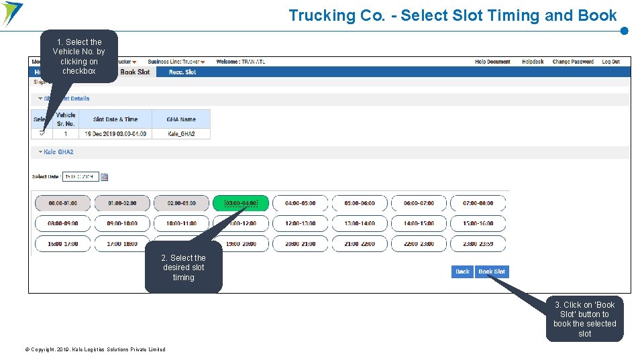The height and width of the screenshot is (362, 644).
Task: Click the 'GHA Name' column header
Action: point(181,119)
